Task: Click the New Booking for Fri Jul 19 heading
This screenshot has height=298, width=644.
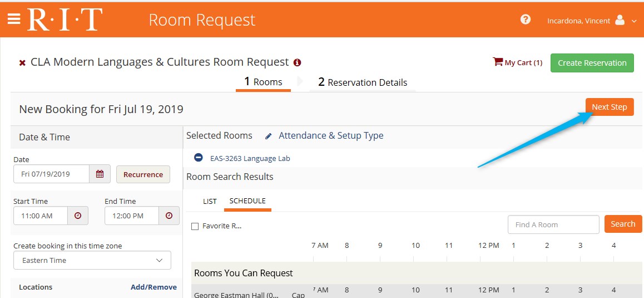Action: pyautogui.click(x=101, y=109)
